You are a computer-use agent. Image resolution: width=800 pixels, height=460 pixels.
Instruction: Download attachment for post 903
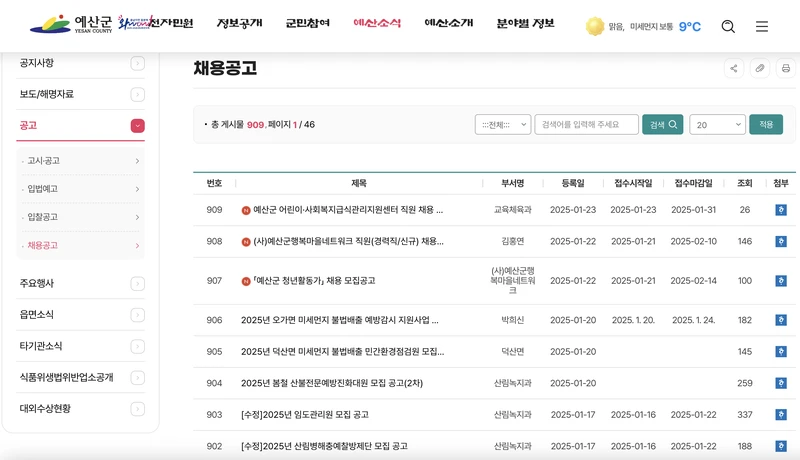tap(781, 415)
